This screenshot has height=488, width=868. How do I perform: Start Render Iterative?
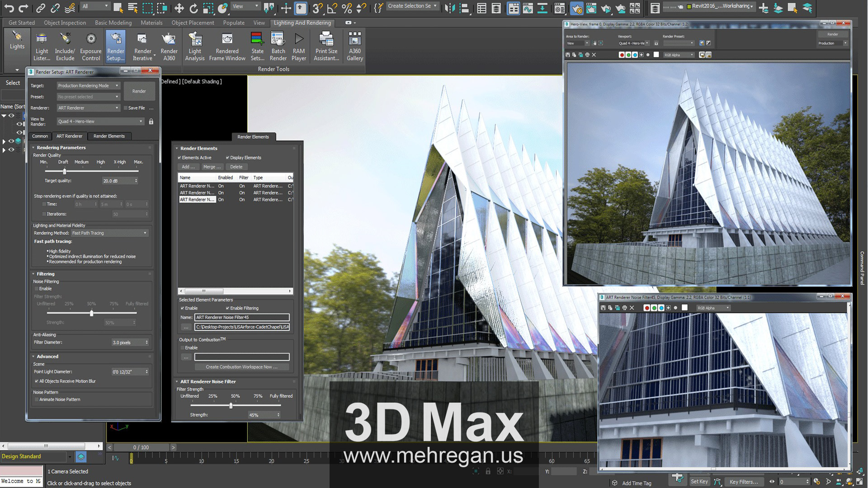[x=142, y=47]
